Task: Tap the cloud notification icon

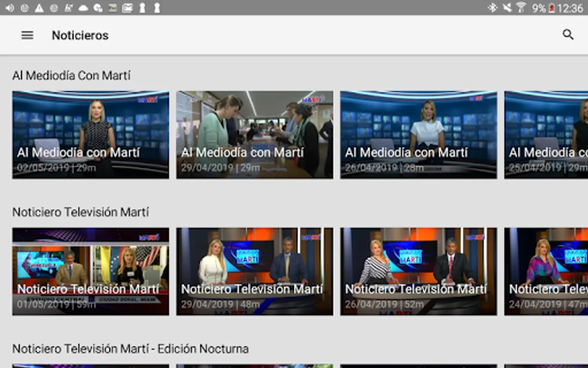Action: click(83, 8)
